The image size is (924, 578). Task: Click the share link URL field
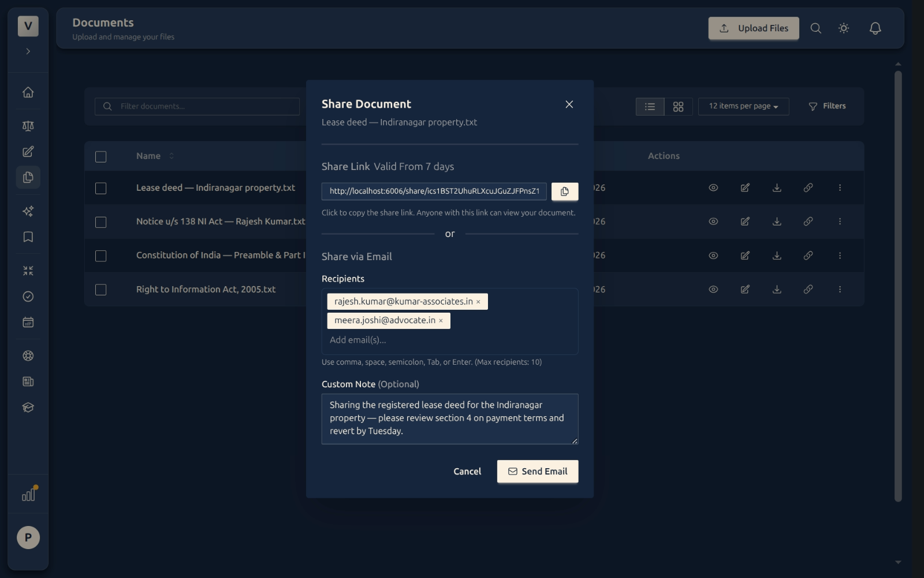[x=434, y=191]
